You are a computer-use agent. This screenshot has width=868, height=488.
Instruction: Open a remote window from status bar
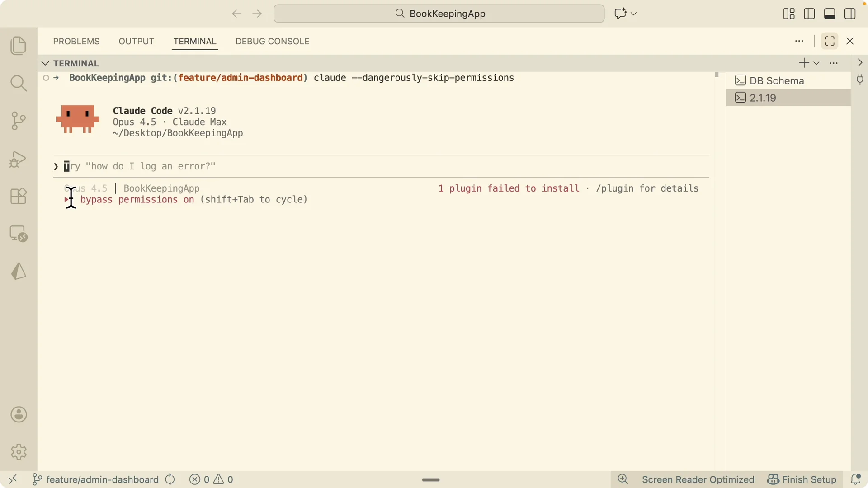pyautogui.click(x=13, y=479)
